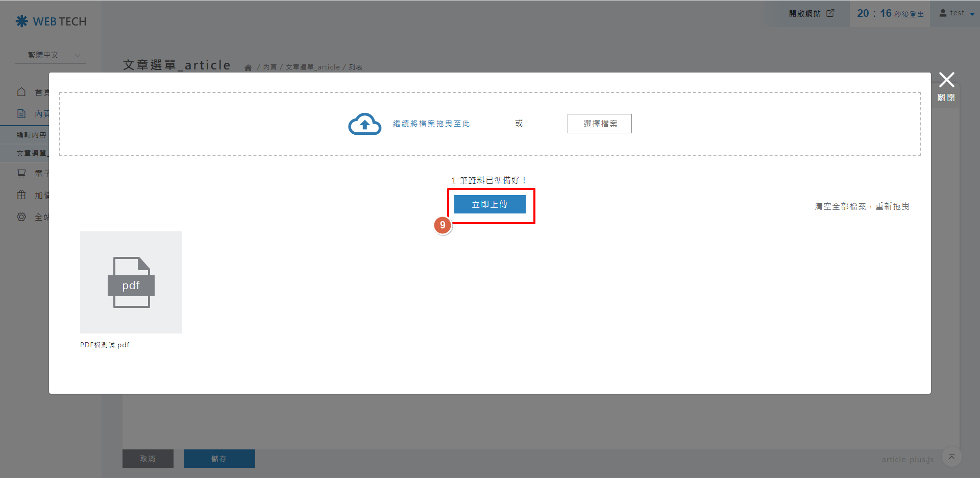Open the 繁體中文 language dropdown

click(x=51, y=55)
